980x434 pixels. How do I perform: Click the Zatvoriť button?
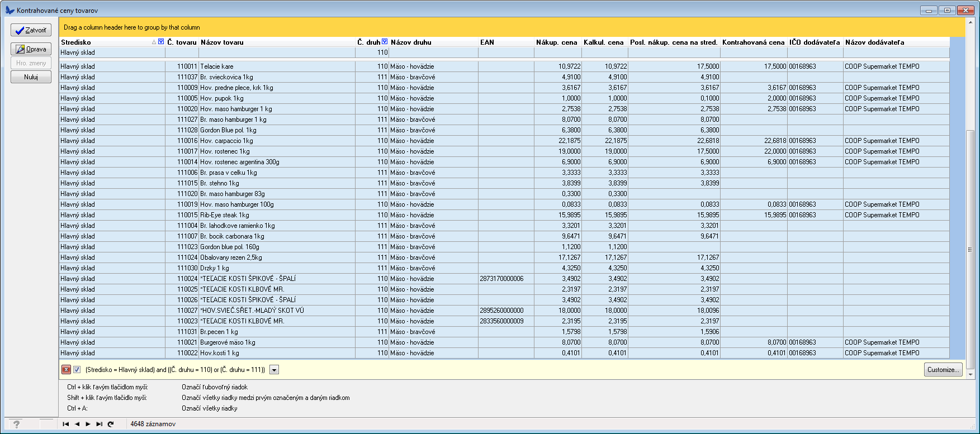tap(31, 30)
